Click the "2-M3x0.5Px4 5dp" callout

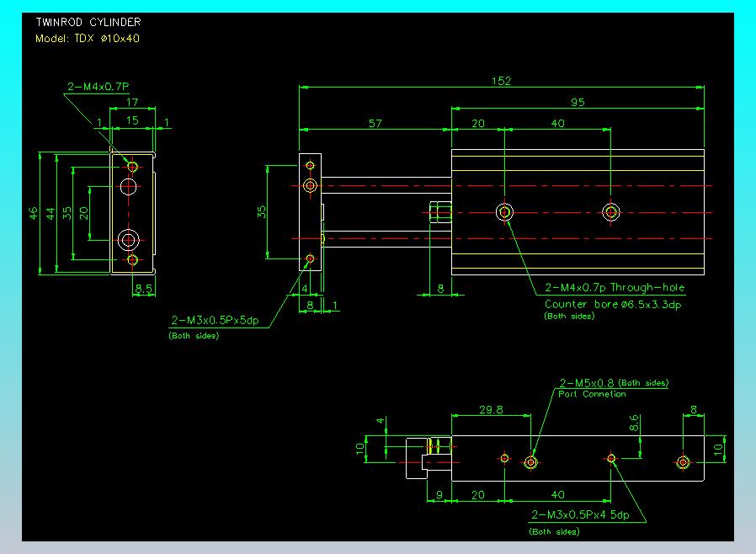click(x=580, y=515)
